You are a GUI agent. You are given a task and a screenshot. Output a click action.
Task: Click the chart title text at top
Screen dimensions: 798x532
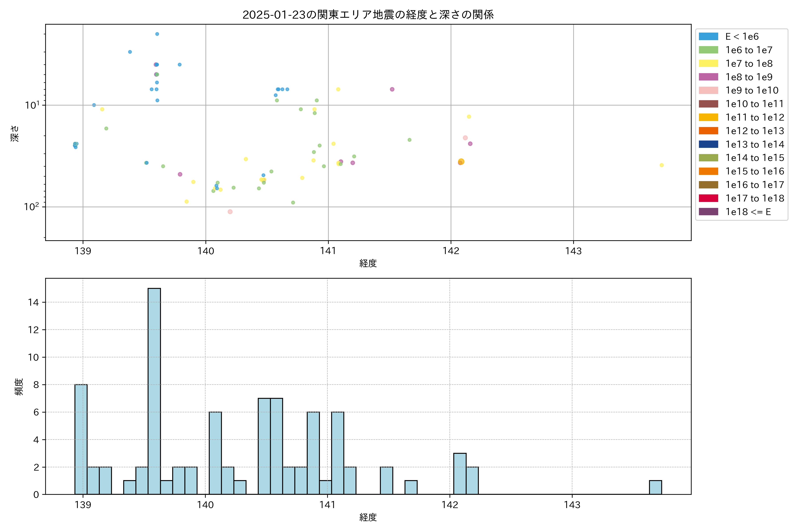368,15
